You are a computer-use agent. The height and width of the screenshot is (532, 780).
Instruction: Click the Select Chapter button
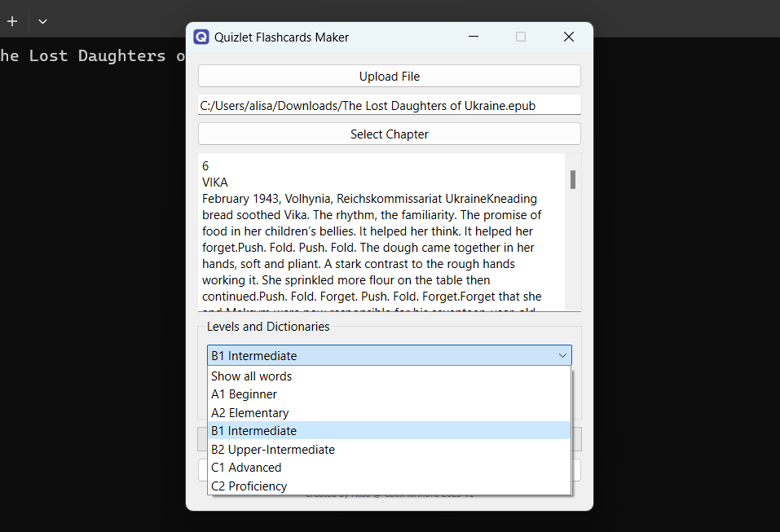pyautogui.click(x=389, y=134)
